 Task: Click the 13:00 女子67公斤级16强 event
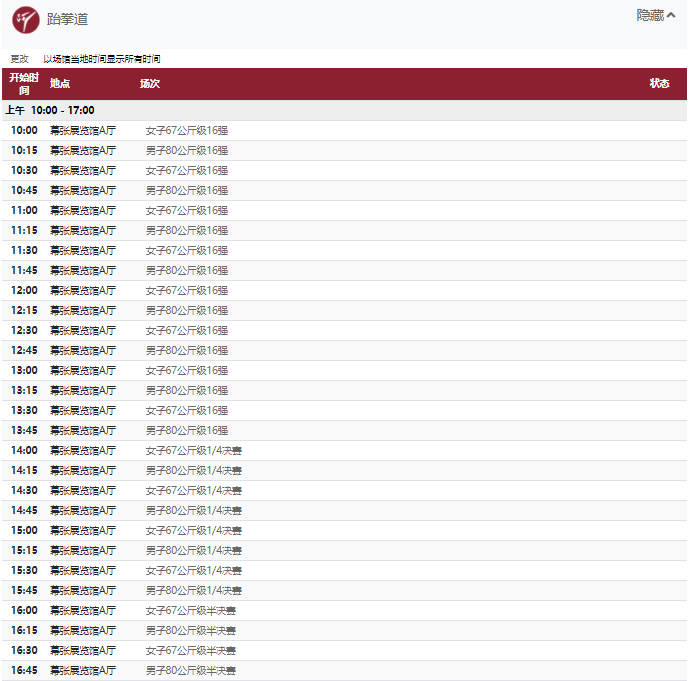(187, 370)
